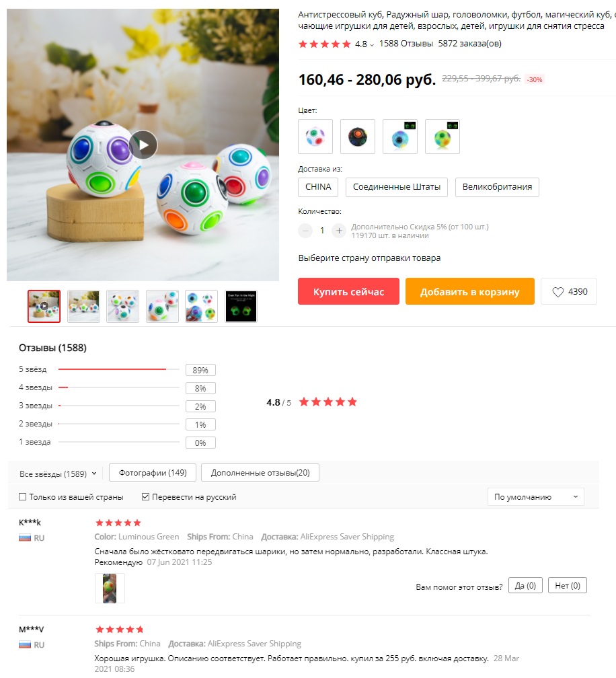Open the glow-in-the-dark black thumbnail
Viewport: 616px width, 678px height.
241,306
